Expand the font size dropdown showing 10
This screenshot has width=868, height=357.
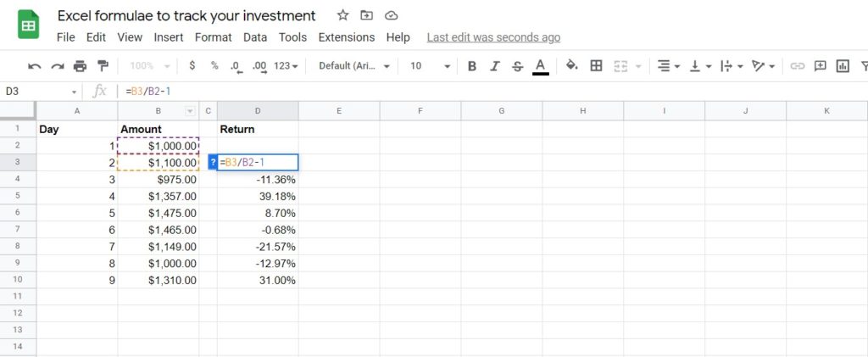(429, 66)
